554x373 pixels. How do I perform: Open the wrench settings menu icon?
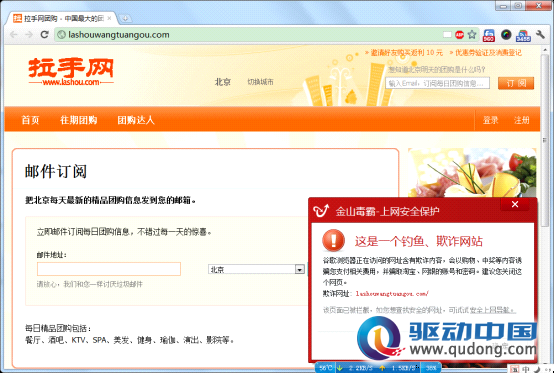tap(540, 35)
